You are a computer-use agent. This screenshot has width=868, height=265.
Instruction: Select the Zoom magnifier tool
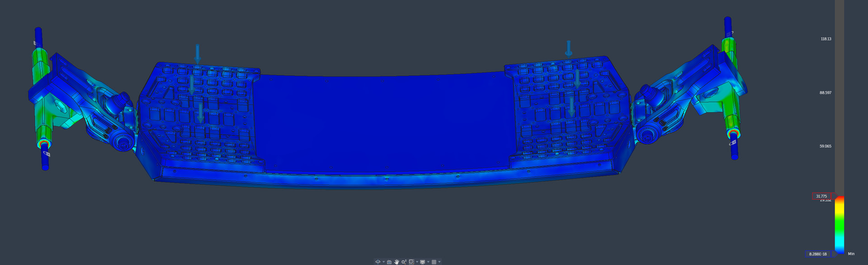pos(404,262)
